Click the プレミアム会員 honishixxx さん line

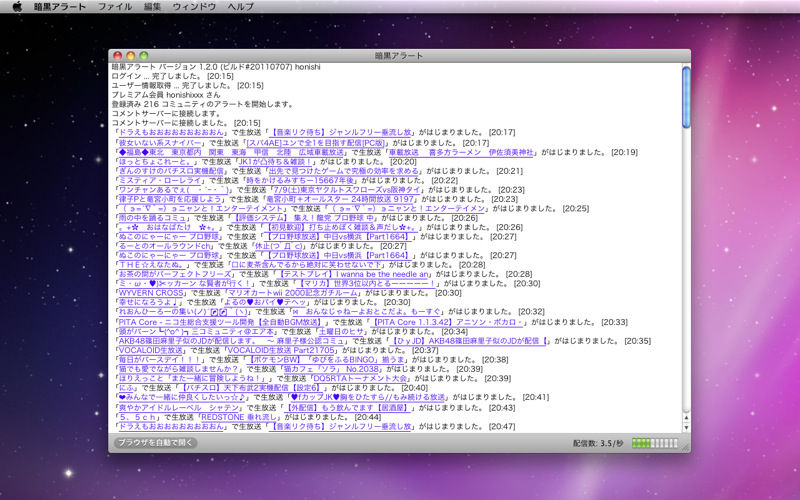pyautogui.click(x=166, y=95)
